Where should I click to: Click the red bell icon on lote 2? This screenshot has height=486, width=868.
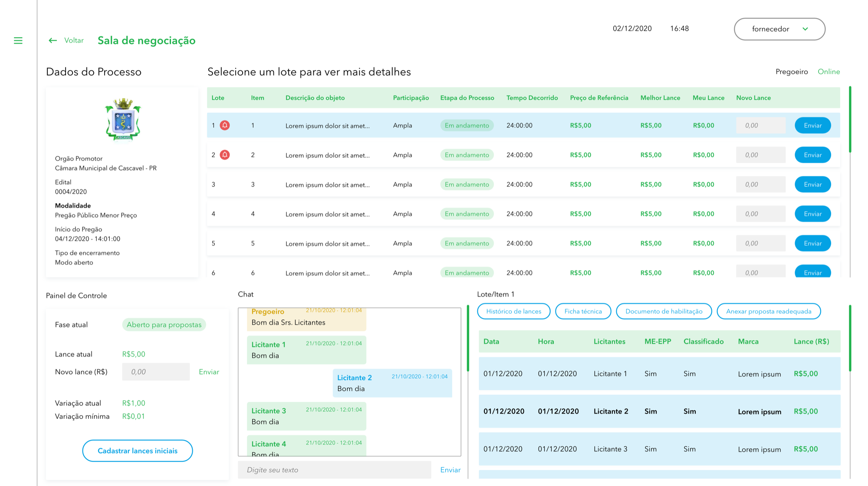coord(225,155)
